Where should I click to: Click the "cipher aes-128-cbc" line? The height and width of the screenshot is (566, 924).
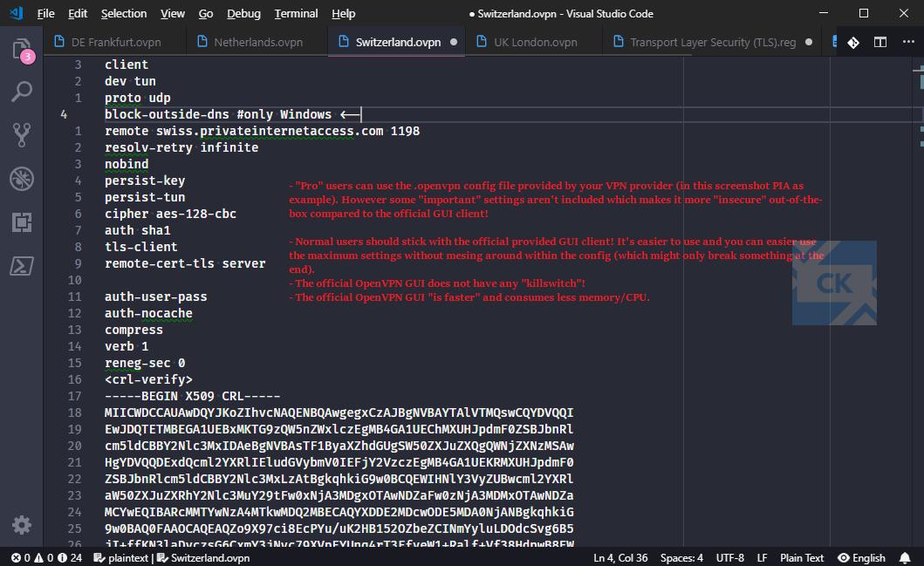(x=170, y=214)
